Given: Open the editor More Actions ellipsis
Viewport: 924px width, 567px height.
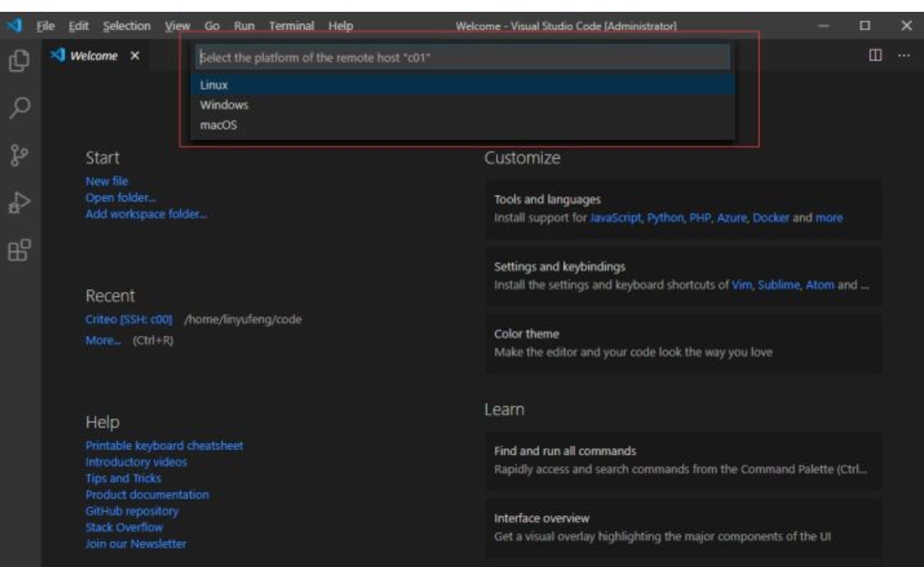Looking at the screenshot, I should 903,55.
